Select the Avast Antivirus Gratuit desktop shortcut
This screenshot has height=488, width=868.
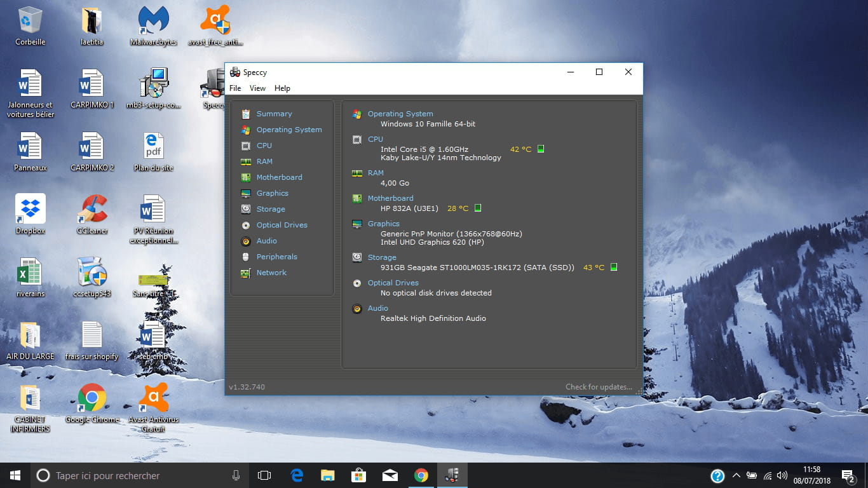153,407
